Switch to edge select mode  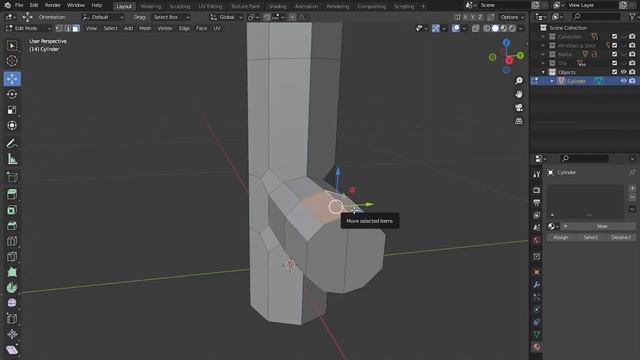67,28
